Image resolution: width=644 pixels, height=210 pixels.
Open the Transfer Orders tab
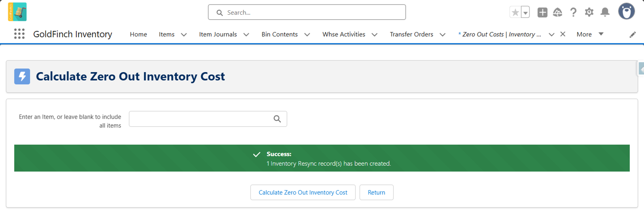(x=411, y=34)
